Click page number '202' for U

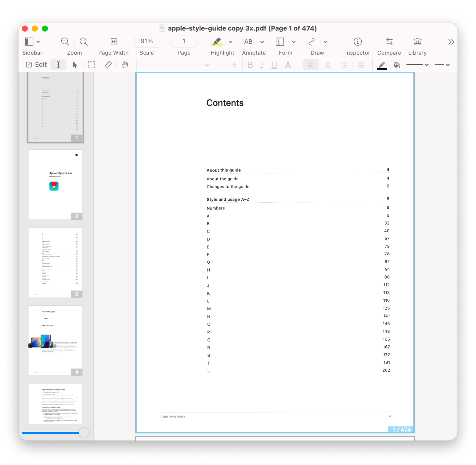pos(386,370)
